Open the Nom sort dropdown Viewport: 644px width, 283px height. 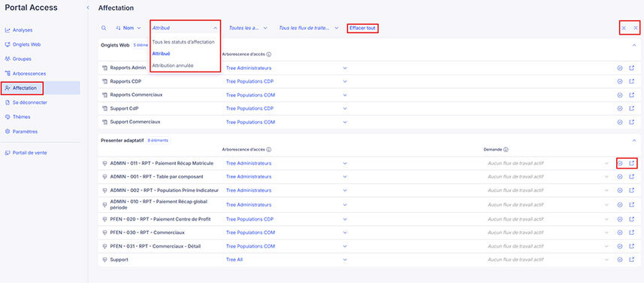[128, 28]
